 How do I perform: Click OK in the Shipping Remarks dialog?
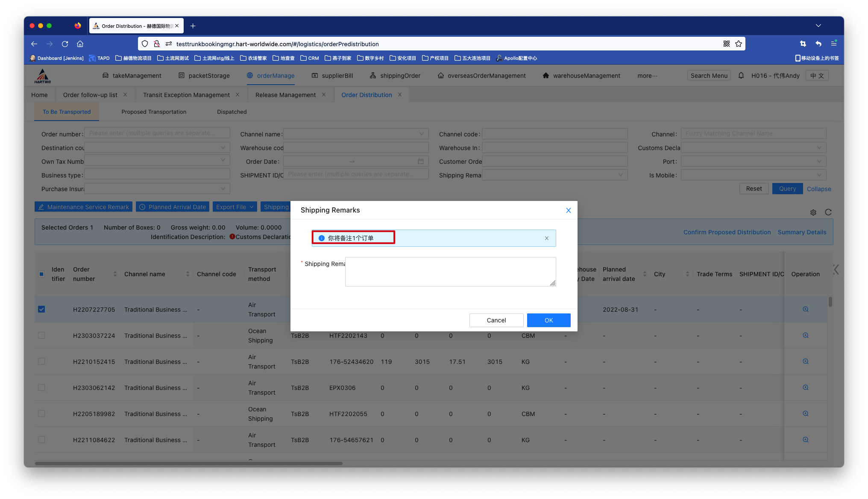pos(548,320)
